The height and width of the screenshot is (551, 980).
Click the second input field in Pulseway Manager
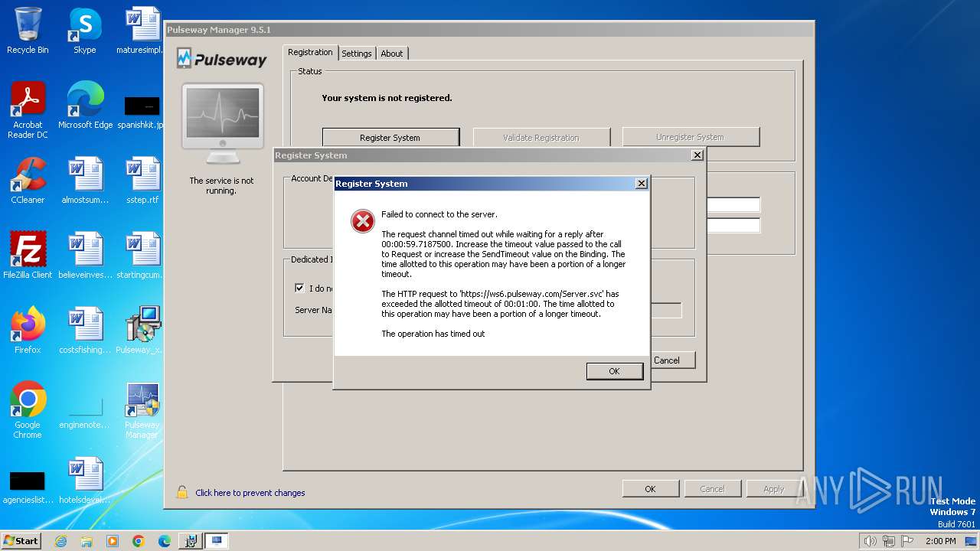tap(733, 226)
